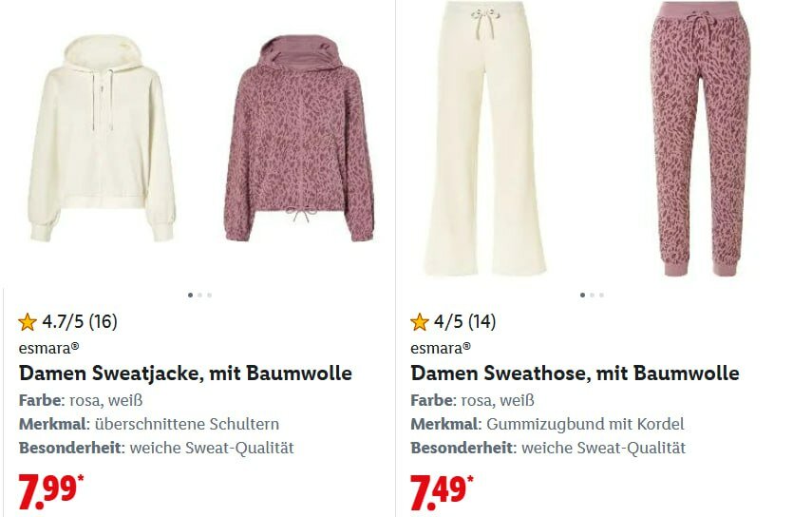
Task: Click the esmara brand above Sweathose
Action: pos(441,348)
